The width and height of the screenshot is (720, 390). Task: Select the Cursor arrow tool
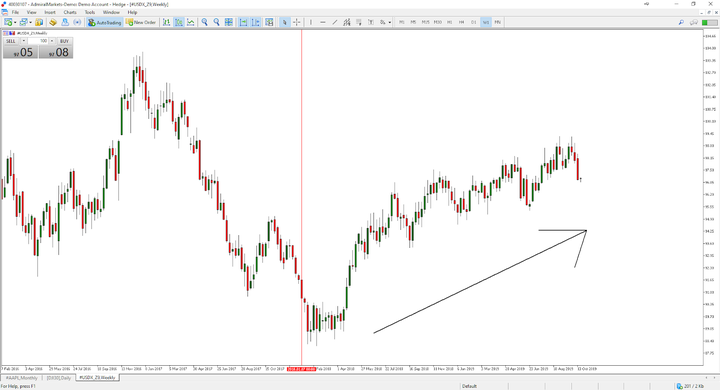tap(285, 22)
